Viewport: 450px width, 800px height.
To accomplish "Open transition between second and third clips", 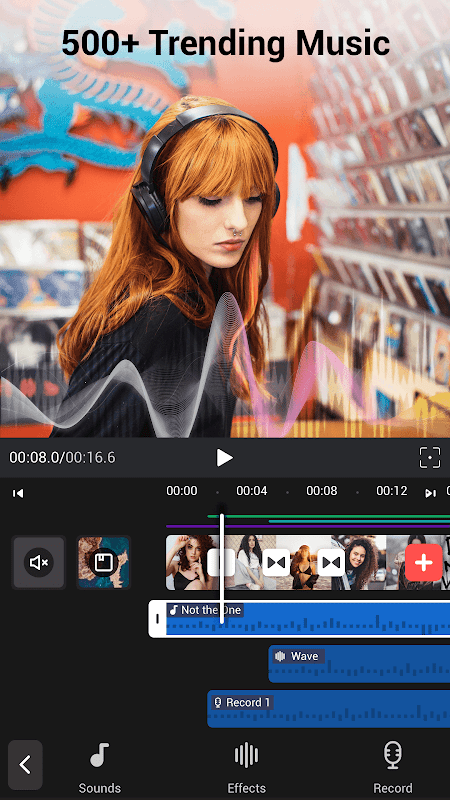I will click(x=276, y=562).
